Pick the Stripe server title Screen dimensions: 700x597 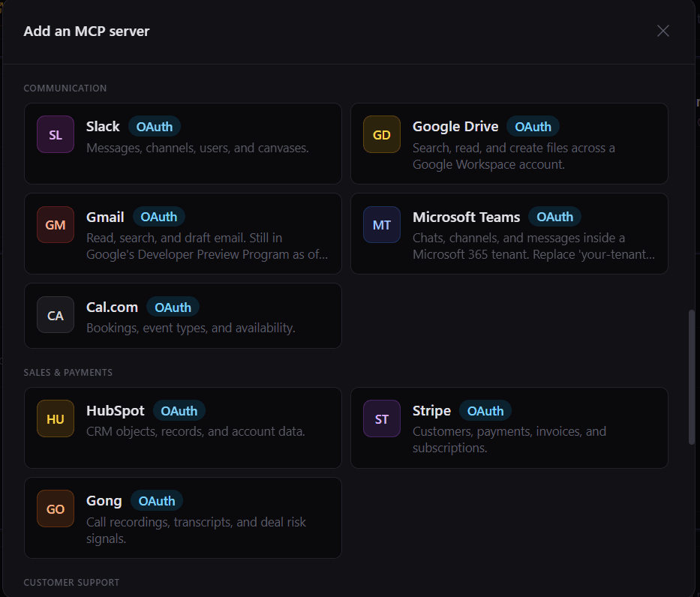point(431,410)
